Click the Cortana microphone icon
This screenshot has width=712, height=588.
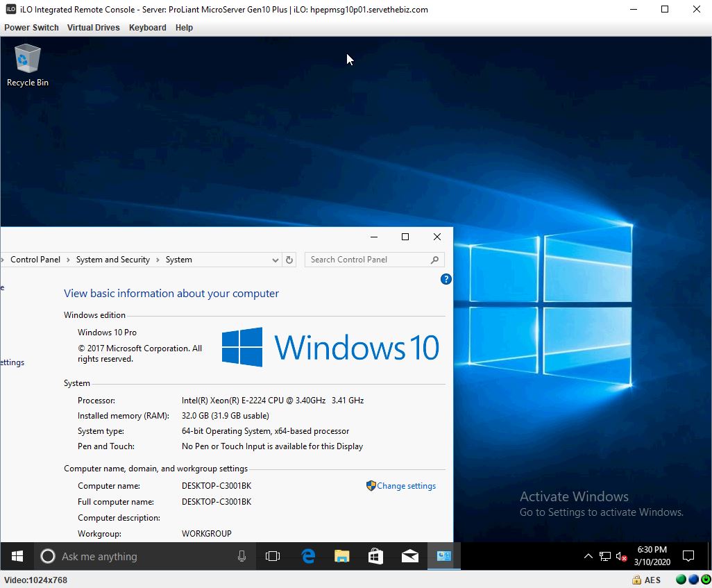coord(242,556)
